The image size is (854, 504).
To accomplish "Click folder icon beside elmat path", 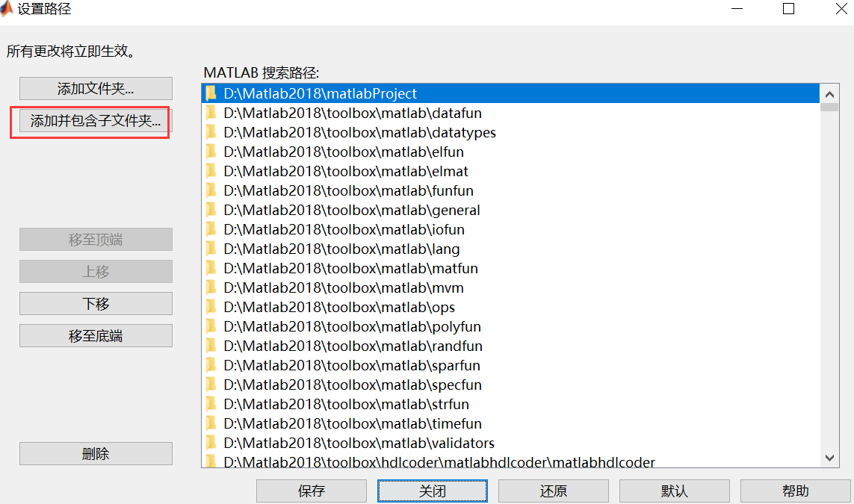I will coord(211,171).
